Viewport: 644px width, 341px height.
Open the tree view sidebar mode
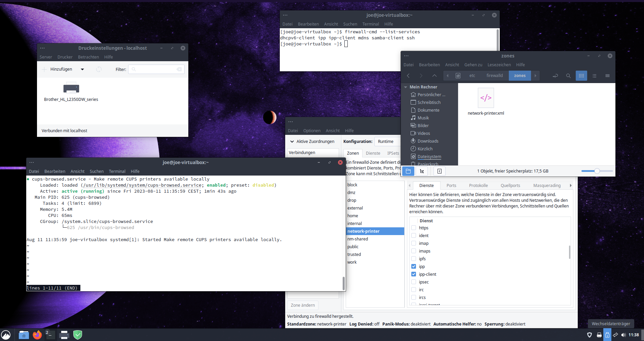pos(422,171)
